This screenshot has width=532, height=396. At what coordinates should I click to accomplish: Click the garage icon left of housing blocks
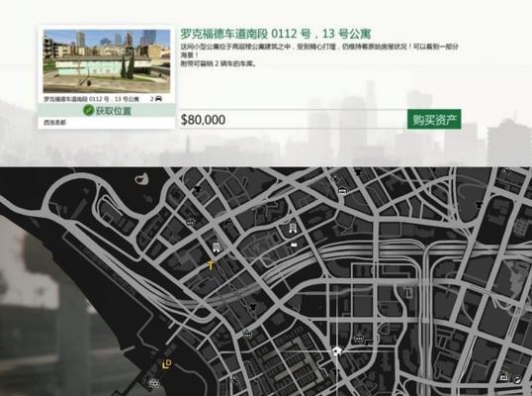pyautogui.click(x=247, y=335)
